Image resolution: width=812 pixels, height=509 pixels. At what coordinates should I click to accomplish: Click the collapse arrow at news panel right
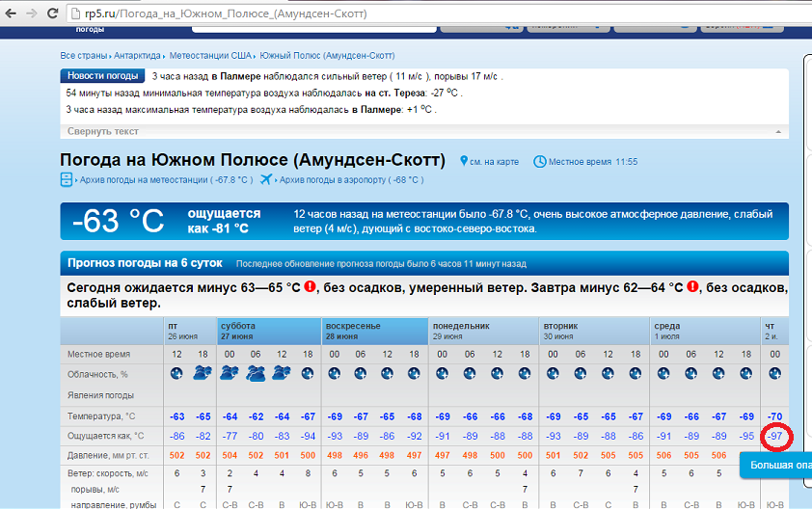[x=776, y=131]
